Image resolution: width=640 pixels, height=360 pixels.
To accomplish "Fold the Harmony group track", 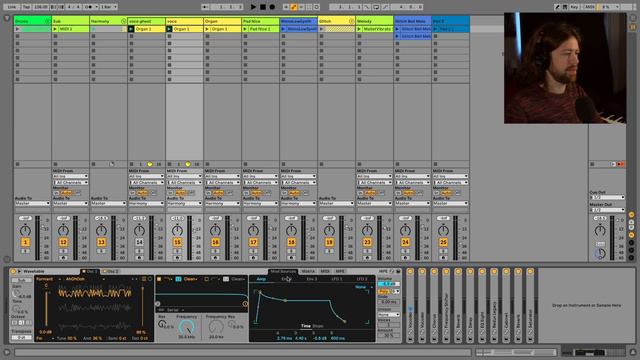I will [123, 21].
